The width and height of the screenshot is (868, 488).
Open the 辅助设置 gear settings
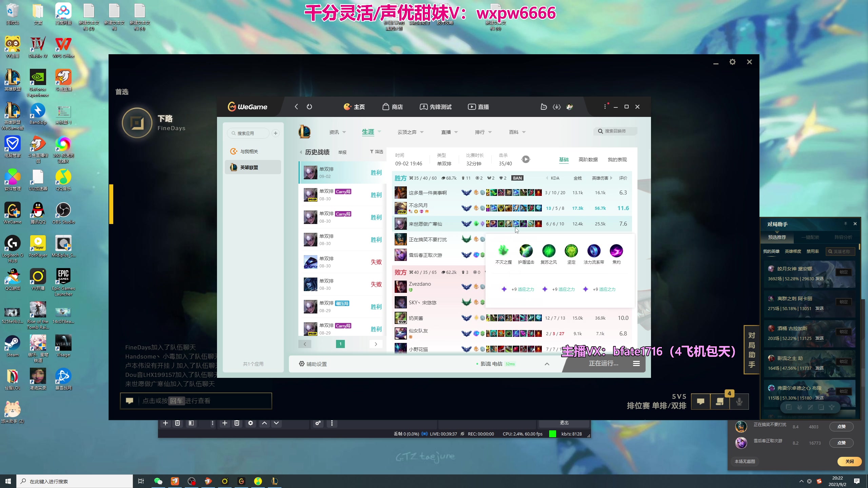[x=302, y=364]
